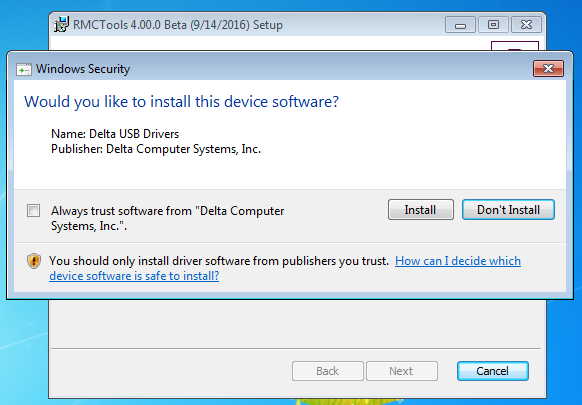582x405 pixels.
Task: Click the partially hidden logo box in setup window
Action: tap(515, 46)
